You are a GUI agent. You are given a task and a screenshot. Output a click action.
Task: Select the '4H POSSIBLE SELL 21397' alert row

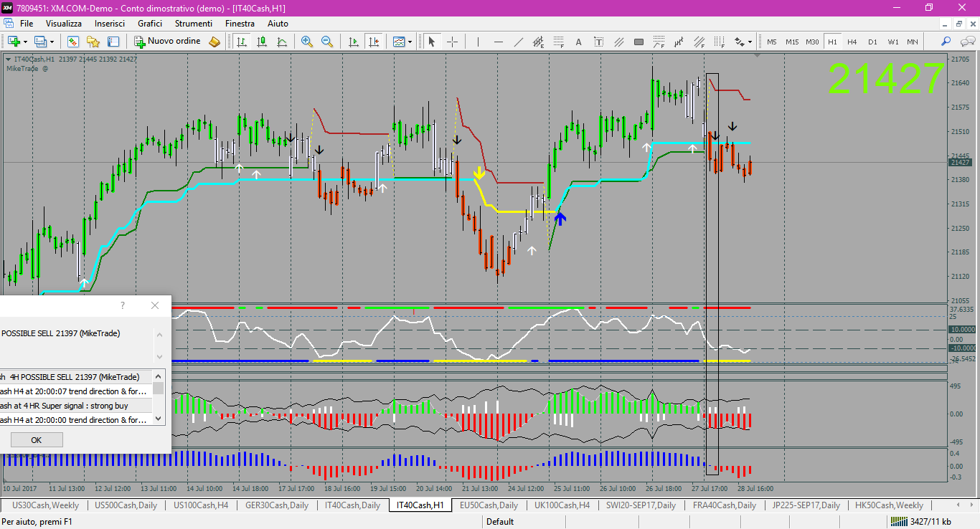pyautogui.click(x=76, y=376)
